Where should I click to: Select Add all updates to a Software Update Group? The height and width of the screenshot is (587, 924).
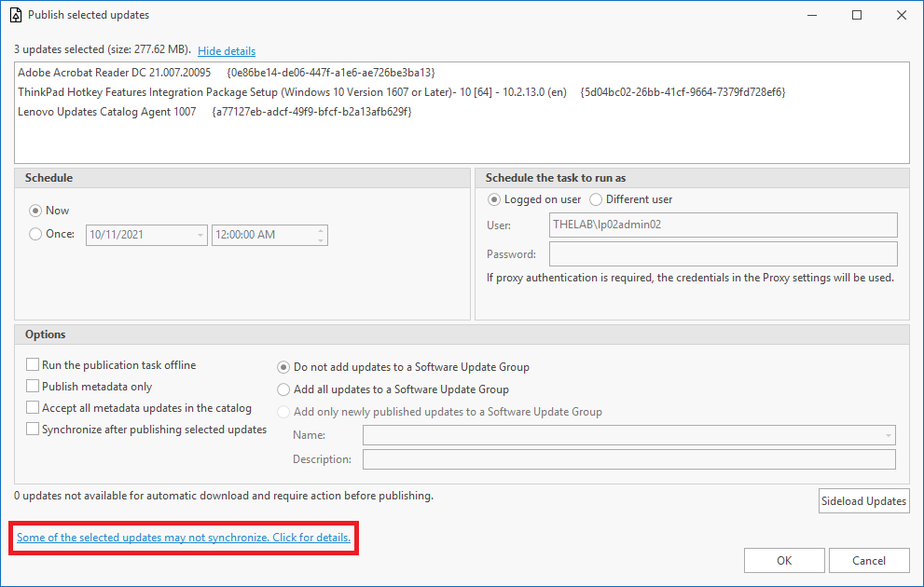[283, 389]
